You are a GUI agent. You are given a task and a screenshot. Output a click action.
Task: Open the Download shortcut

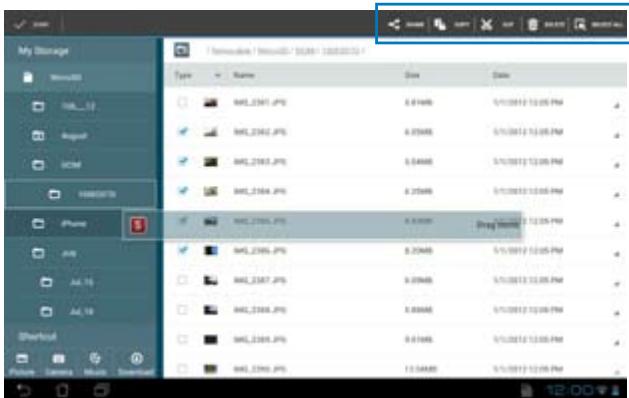[136, 364]
